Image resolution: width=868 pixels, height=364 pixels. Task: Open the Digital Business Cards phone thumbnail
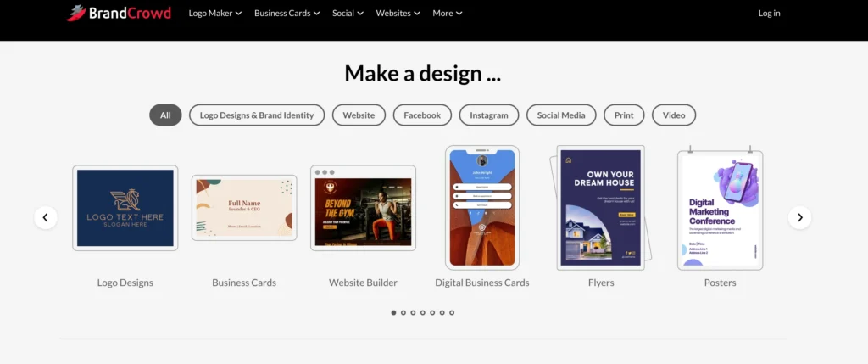click(x=482, y=207)
